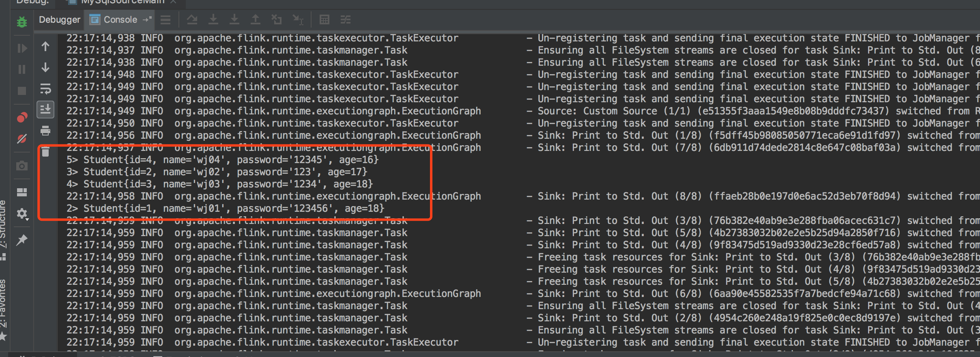Click the camera thread dump icon
This screenshot has height=357, width=980.
pyautogui.click(x=22, y=166)
